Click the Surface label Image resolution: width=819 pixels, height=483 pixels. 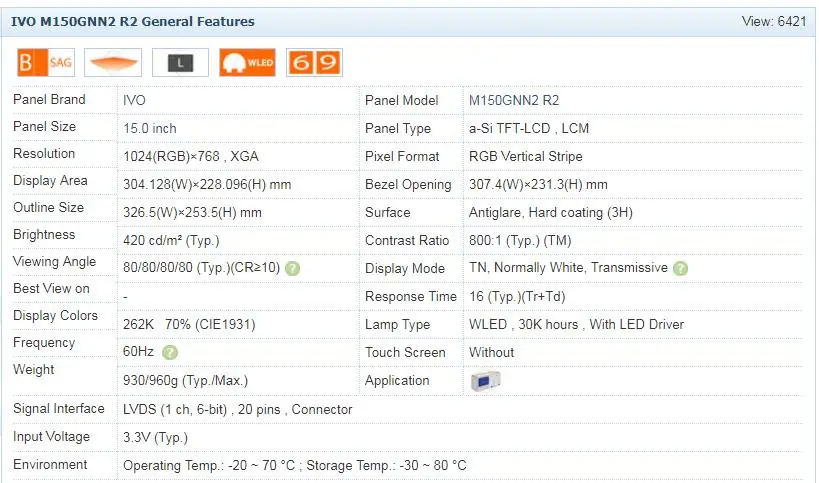pyautogui.click(x=388, y=213)
